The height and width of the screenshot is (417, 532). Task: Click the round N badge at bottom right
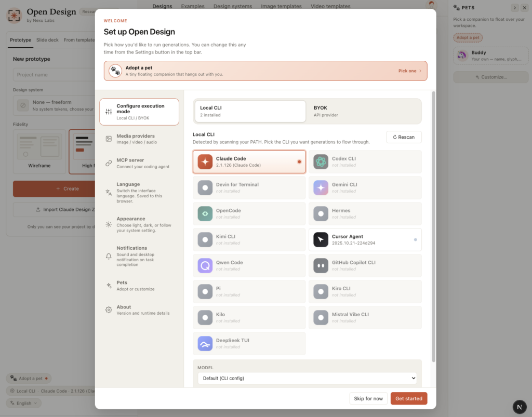(520, 407)
